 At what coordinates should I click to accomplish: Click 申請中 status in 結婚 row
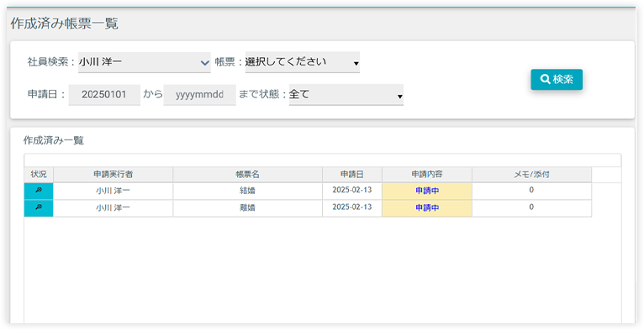427,191
